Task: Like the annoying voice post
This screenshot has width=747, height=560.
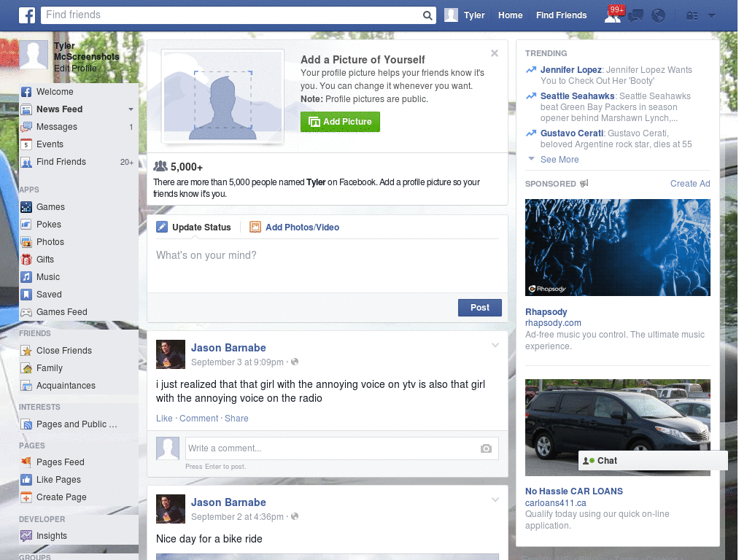Action: (164, 419)
